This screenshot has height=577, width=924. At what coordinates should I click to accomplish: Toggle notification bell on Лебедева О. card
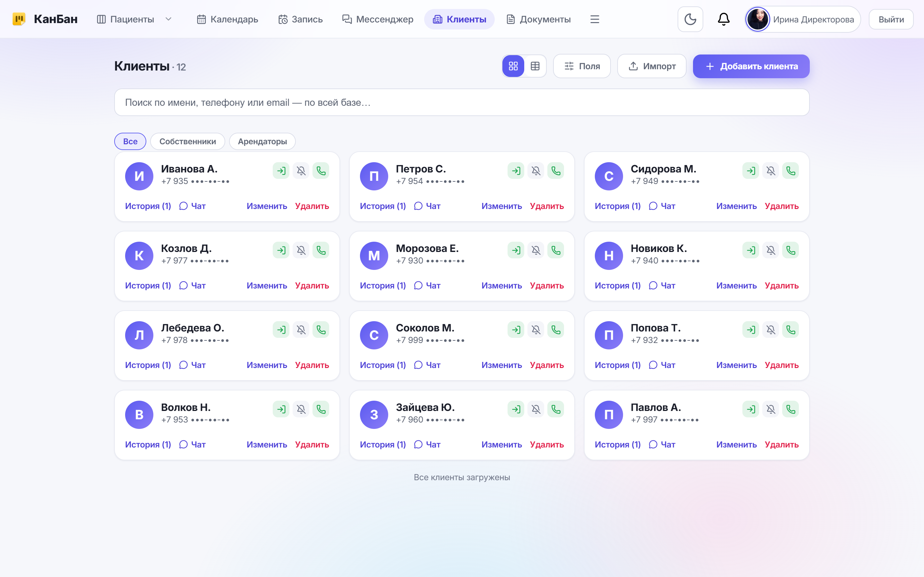[x=301, y=330]
